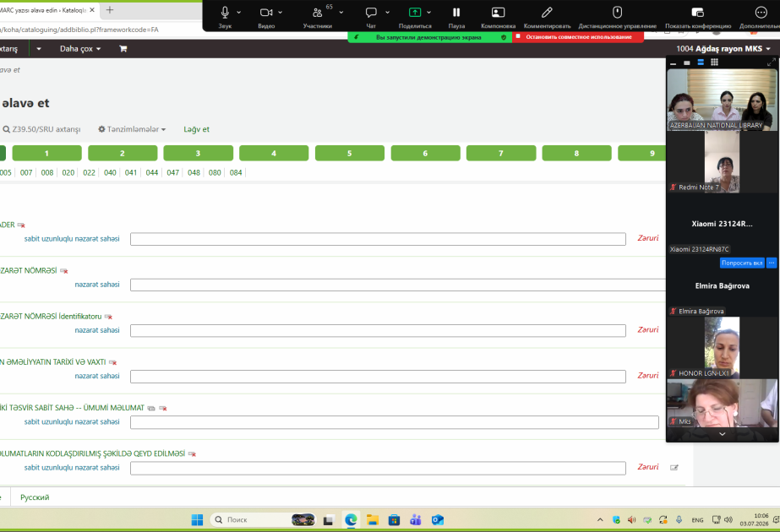780x532 pixels.
Task: Open Дополнительно more options menu
Action: [x=761, y=13]
